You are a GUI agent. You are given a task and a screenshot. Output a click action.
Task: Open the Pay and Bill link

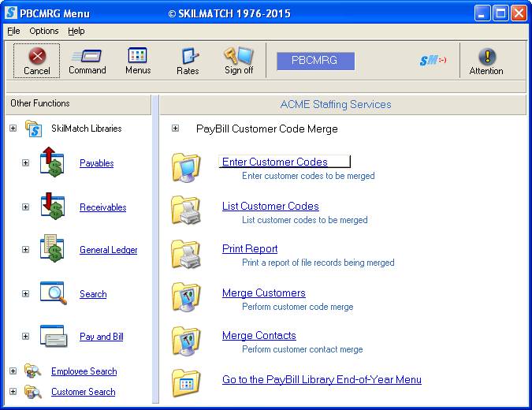tap(101, 337)
